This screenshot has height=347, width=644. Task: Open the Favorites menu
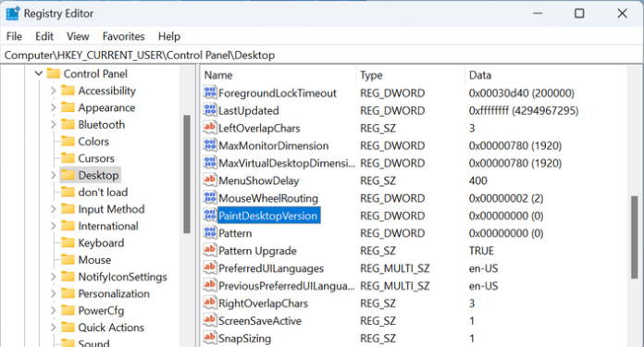pyautogui.click(x=124, y=36)
